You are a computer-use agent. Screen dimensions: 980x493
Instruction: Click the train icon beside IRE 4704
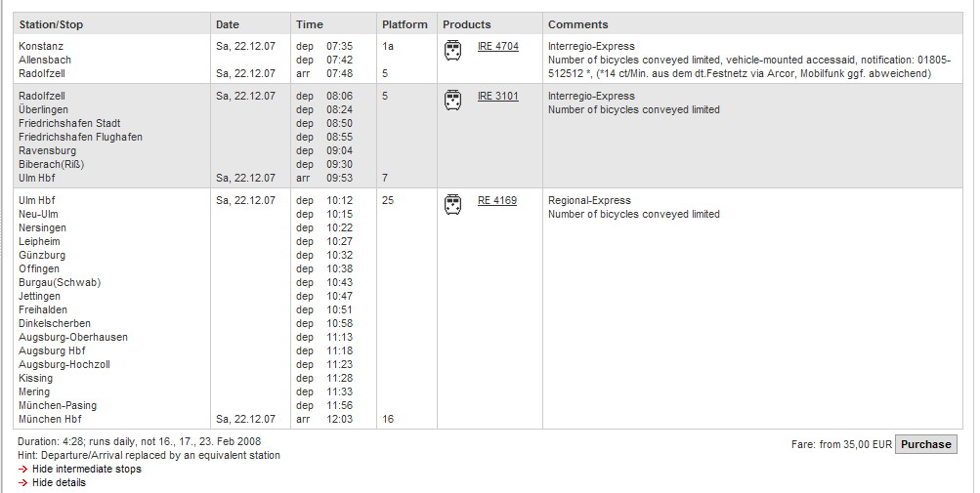click(453, 51)
